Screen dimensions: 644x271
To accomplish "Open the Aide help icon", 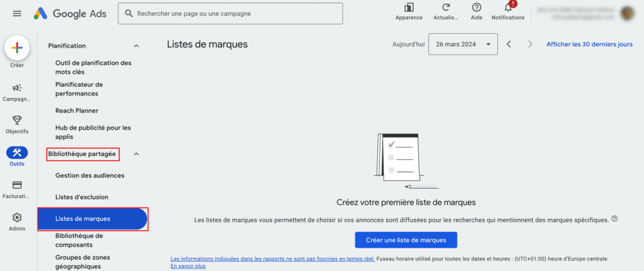I will click(477, 8).
